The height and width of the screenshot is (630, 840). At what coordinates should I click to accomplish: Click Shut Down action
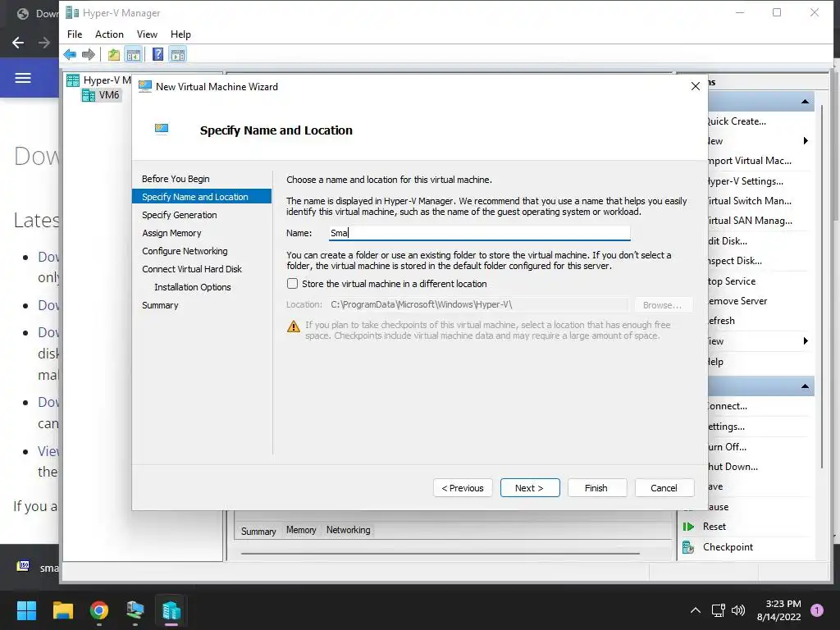tap(733, 467)
